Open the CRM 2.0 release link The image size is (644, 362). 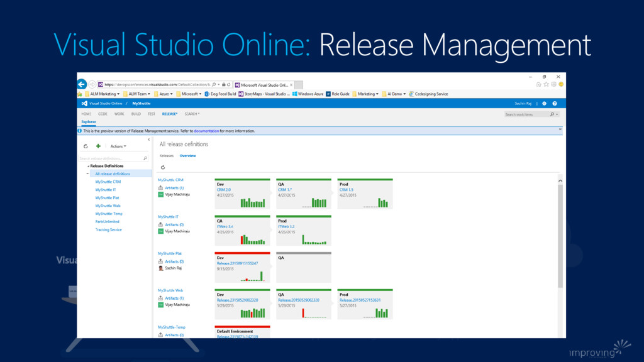tap(224, 189)
